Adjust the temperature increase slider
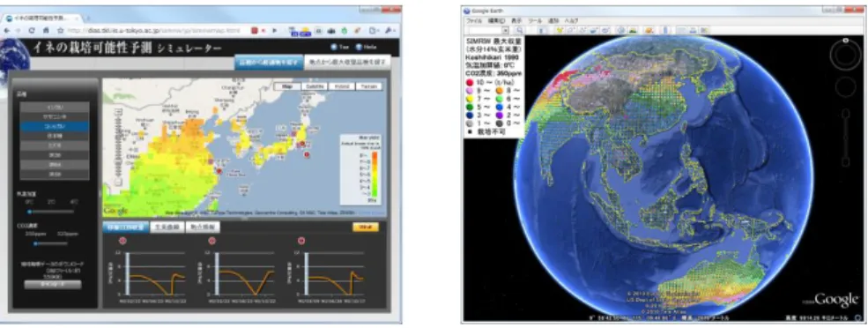 [x=50, y=211]
